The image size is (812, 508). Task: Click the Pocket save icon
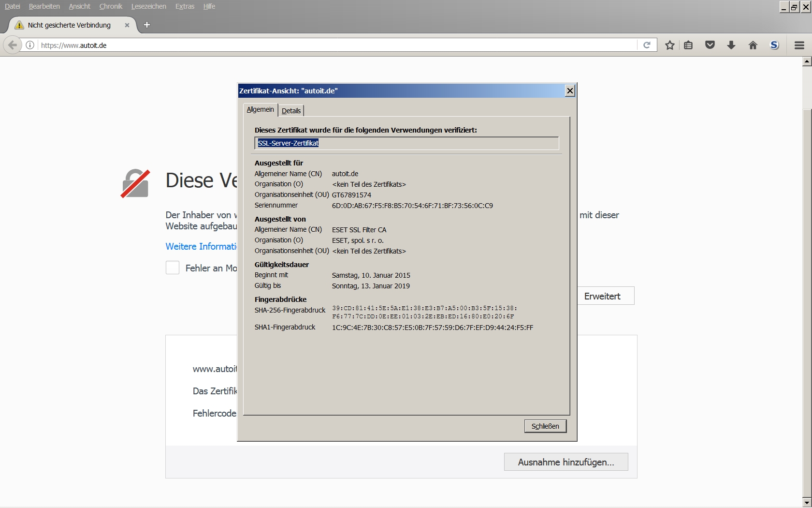(x=710, y=45)
